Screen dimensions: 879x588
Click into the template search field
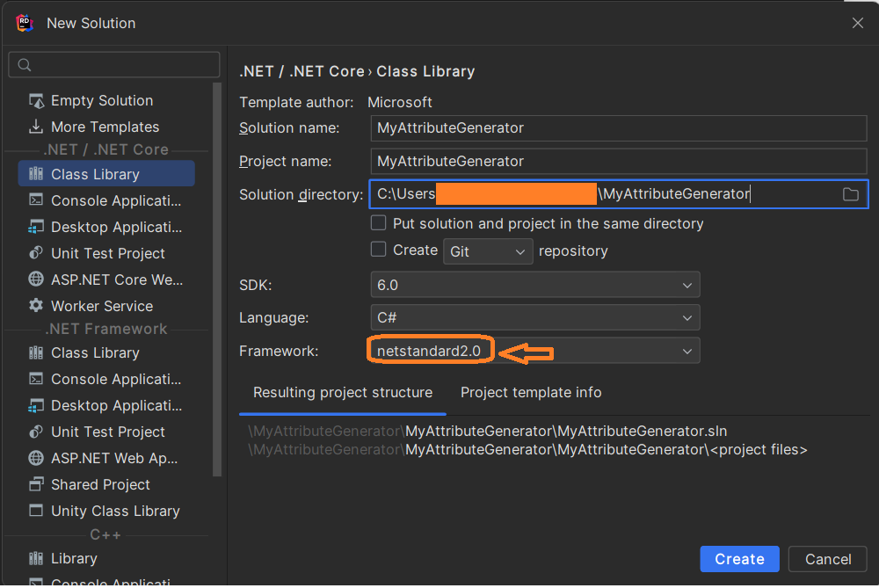coord(113,65)
